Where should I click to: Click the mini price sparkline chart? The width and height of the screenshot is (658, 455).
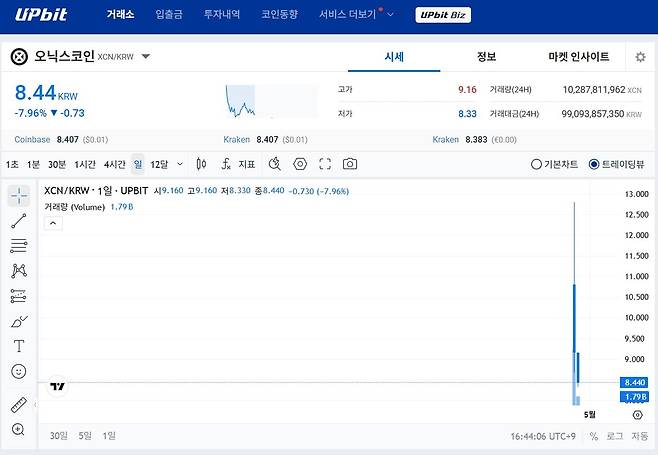272,101
